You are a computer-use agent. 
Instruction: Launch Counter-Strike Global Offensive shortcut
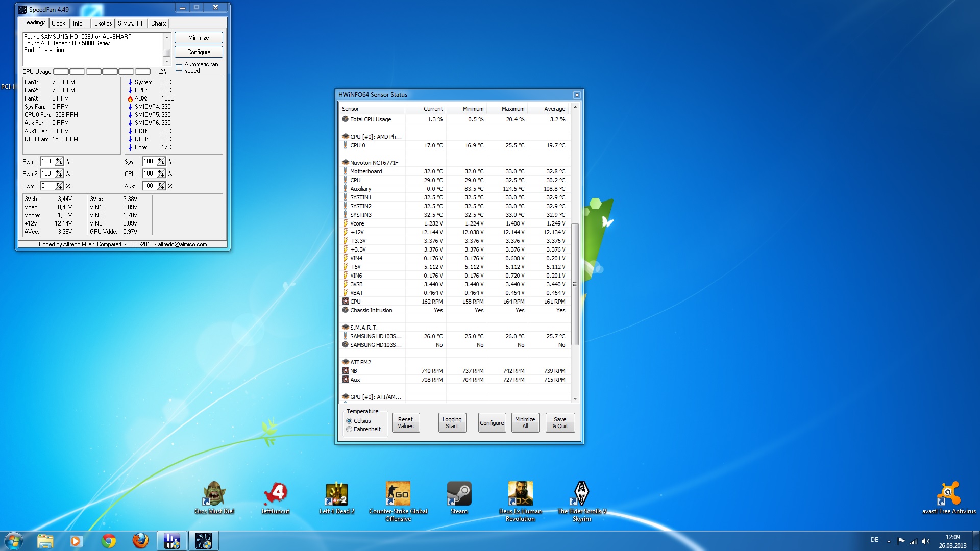pos(398,501)
